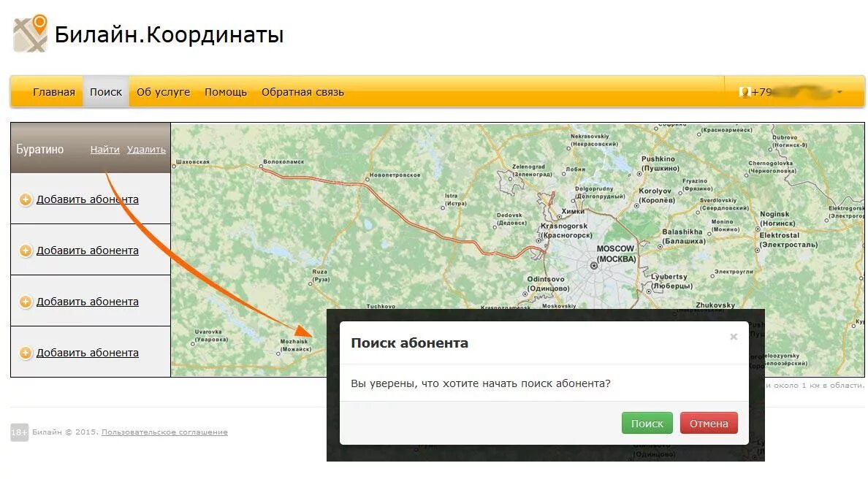Click the Moscow marker on the map
The width and height of the screenshot is (868, 482).
coord(594,266)
